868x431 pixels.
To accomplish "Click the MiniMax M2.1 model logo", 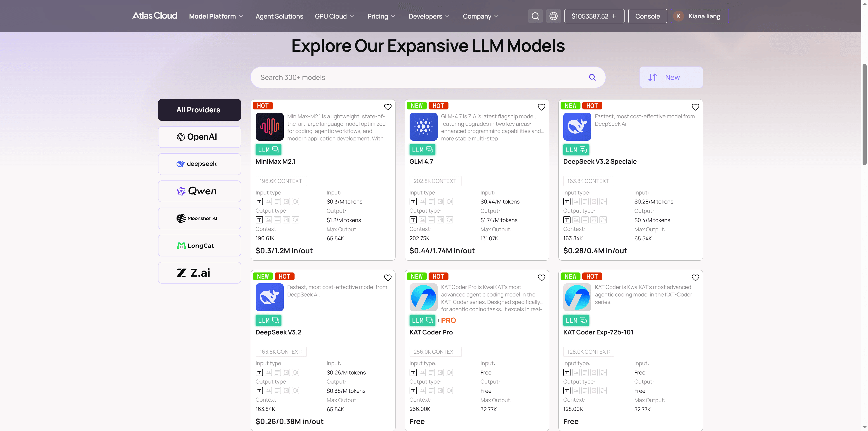I will (x=270, y=127).
